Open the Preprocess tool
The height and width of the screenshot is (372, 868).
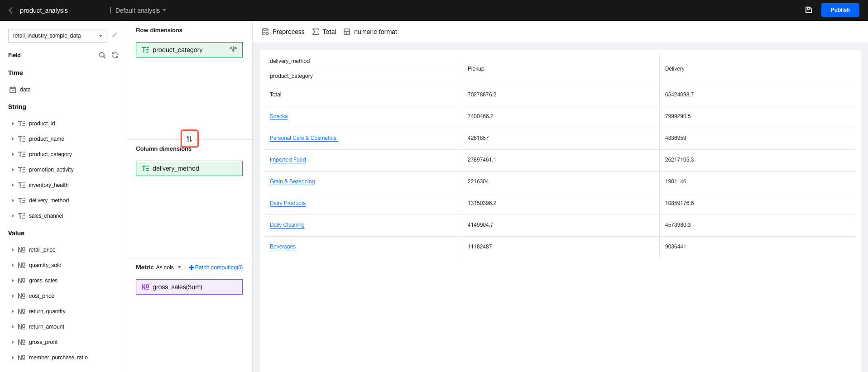[283, 32]
